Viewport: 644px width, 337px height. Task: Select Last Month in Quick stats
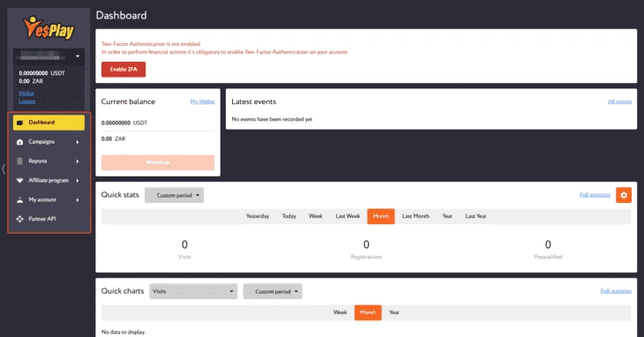(416, 216)
